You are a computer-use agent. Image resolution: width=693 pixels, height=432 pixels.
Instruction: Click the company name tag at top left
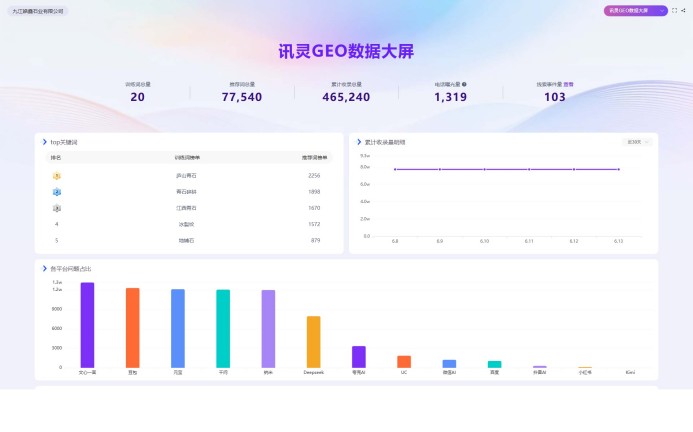click(38, 11)
